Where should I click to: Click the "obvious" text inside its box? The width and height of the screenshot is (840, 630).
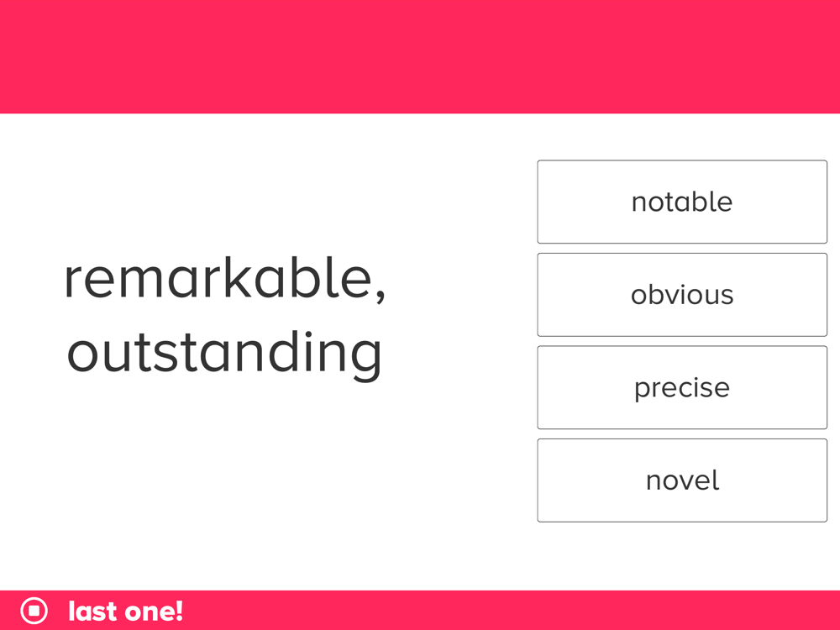(x=682, y=295)
